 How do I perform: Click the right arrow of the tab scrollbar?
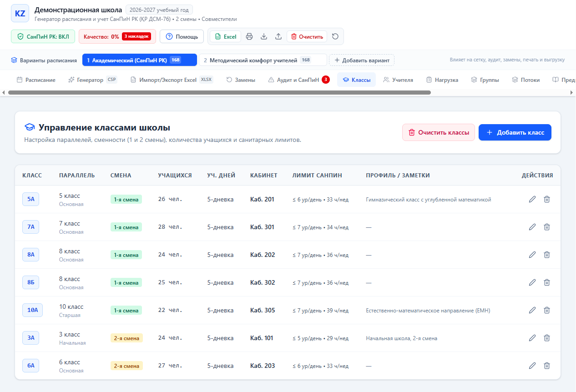[572, 92]
